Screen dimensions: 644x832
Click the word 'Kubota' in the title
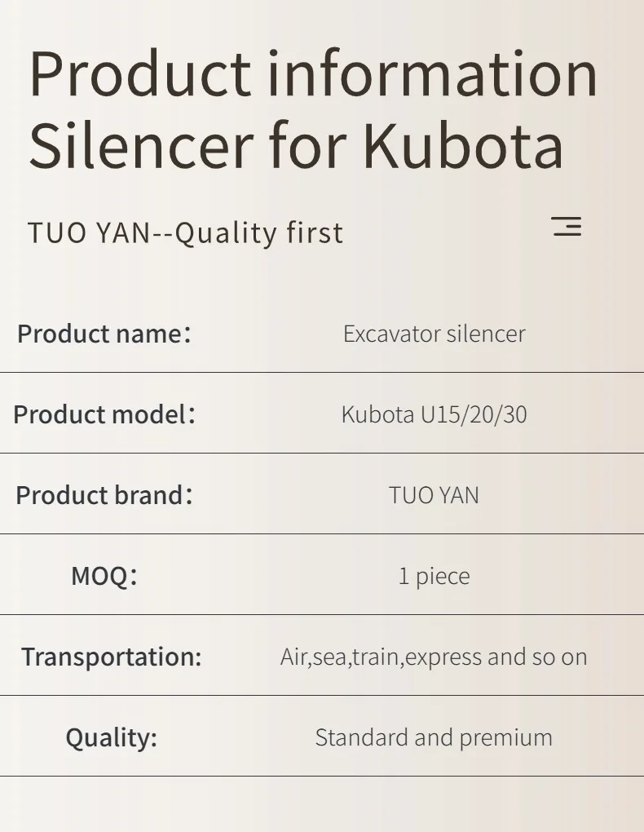click(x=462, y=146)
